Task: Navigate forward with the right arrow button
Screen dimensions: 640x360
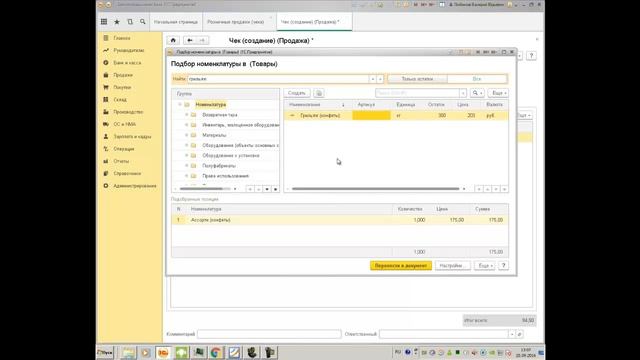Action: tap(202, 40)
